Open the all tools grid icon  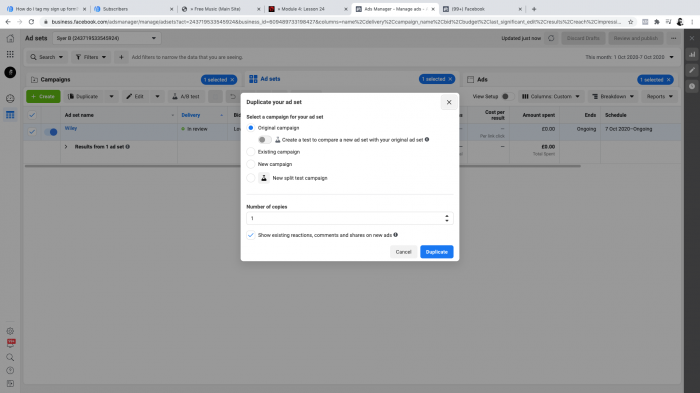pos(10,54)
